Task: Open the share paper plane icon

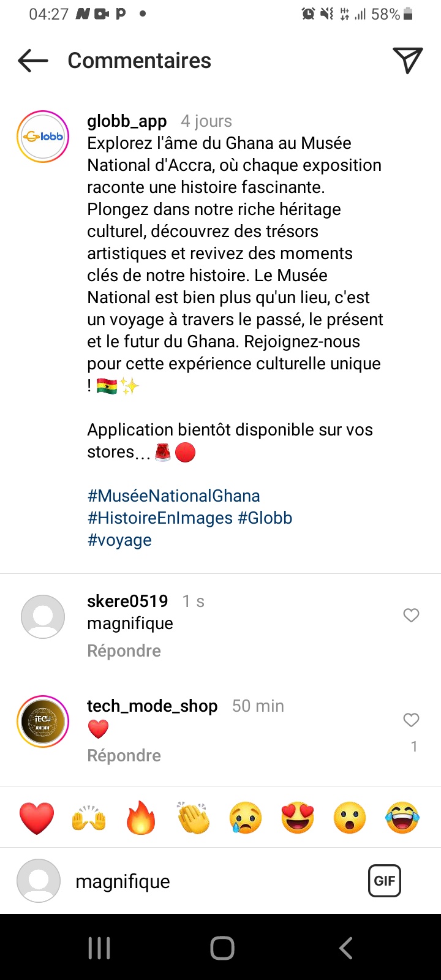Action: pos(407,60)
